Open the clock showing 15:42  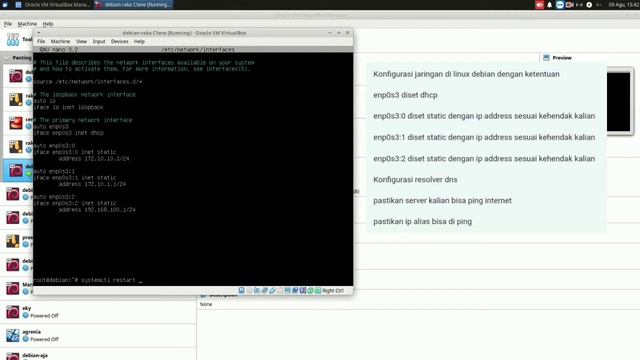pyautogui.click(x=623, y=5)
